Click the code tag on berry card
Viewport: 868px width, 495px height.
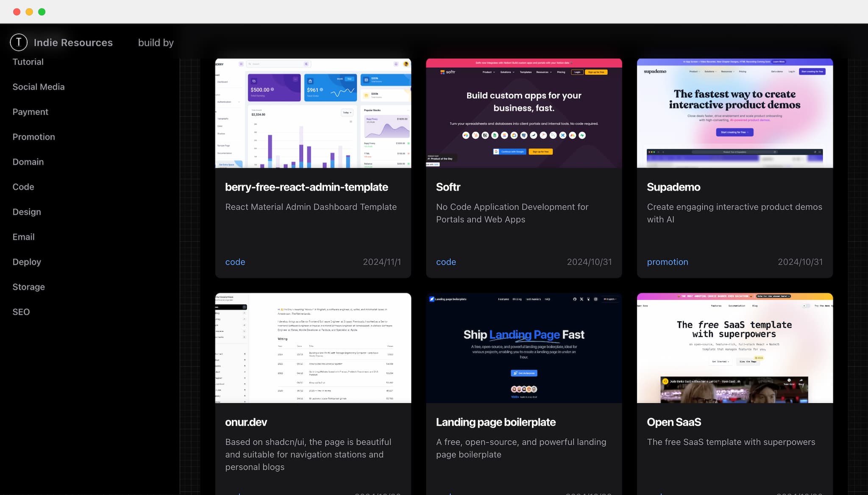pyautogui.click(x=235, y=262)
